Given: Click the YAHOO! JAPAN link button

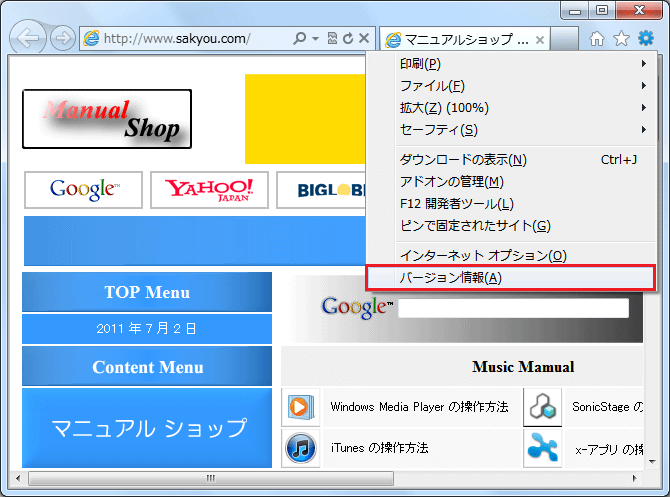Looking at the screenshot, I should point(209,190).
